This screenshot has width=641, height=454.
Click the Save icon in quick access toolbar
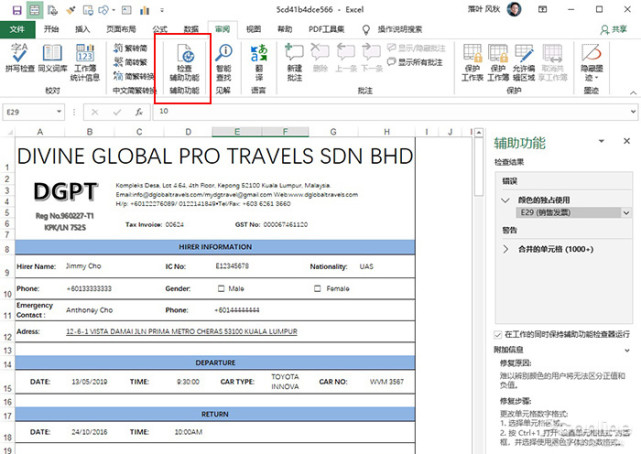click(17, 10)
